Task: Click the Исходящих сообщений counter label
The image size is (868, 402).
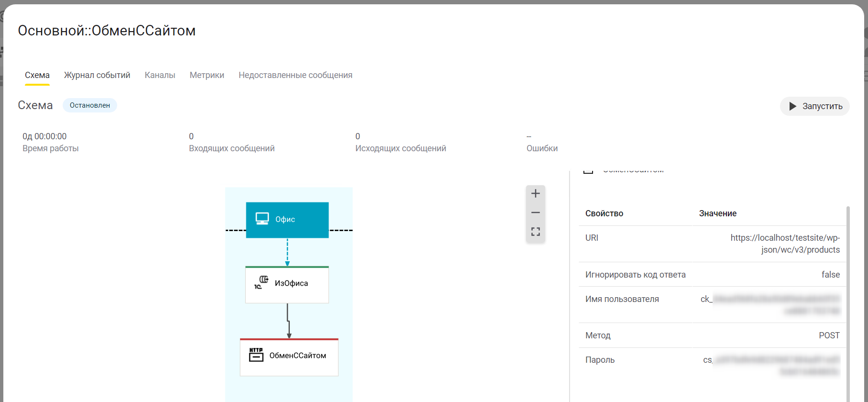Action: click(x=400, y=148)
